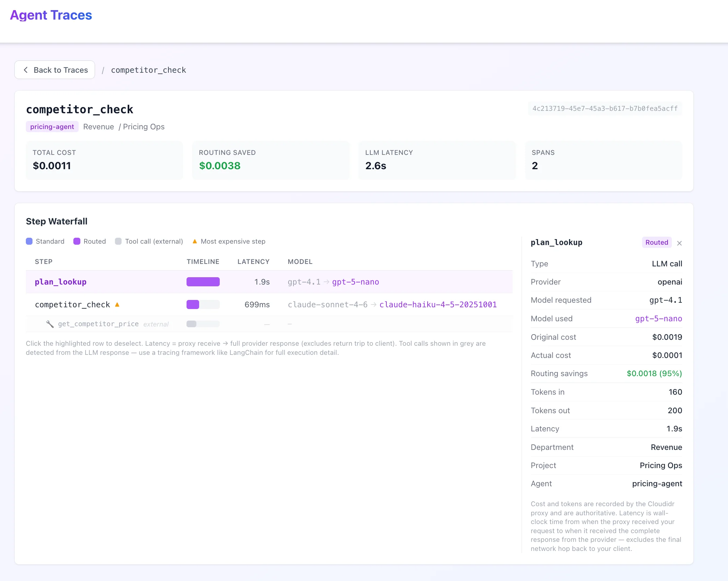This screenshot has height=581, width=728.
Task: Click the TIMELINE column header
Action: pos(203,261)
